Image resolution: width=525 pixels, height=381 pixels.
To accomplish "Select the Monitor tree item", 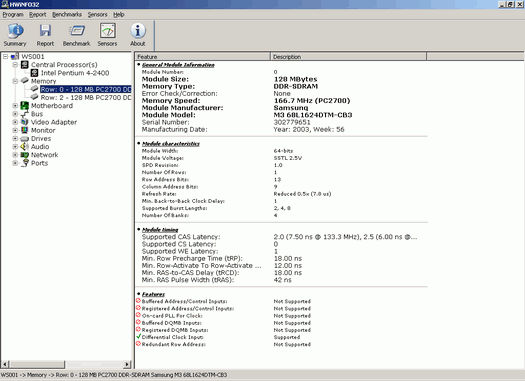I will pos(43,130).
